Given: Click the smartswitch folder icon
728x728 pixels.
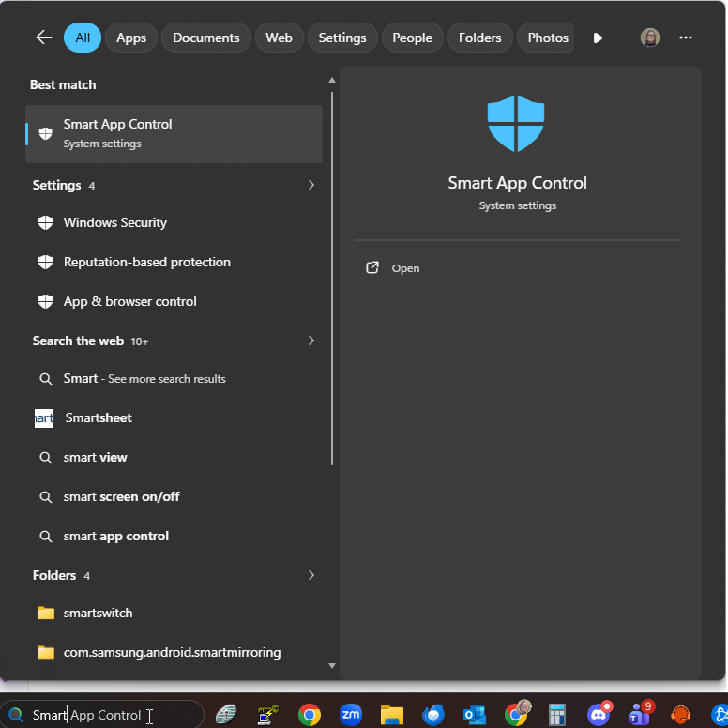Looking at the screenshot, I should (x=45, y=614).
